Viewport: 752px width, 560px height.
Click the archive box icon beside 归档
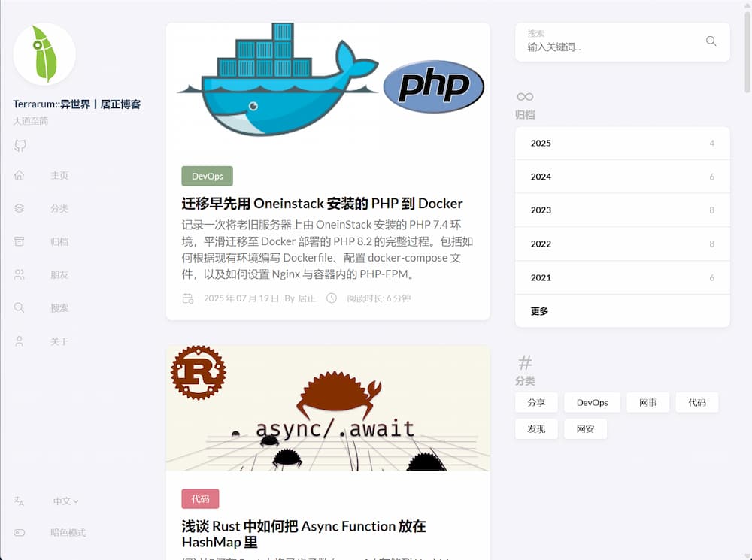(x=20, y=241)
